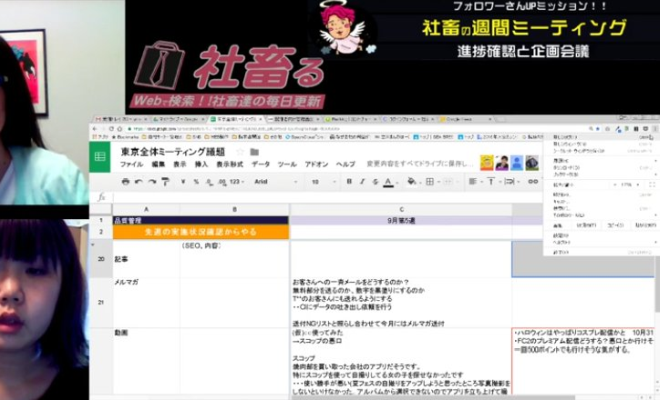Select the paint format roller tool
This screenshot has height=400, width=660.
point(166,182)
